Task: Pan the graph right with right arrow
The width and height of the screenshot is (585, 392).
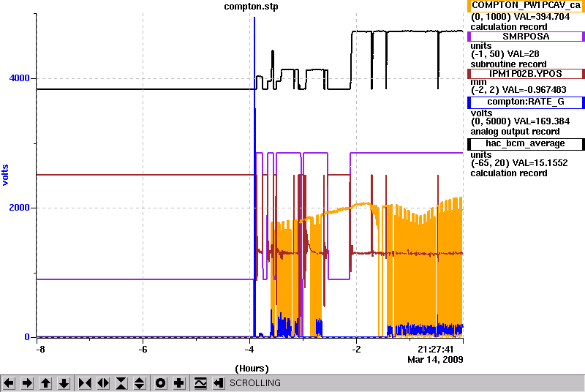Action: click(x=27, y=383)
